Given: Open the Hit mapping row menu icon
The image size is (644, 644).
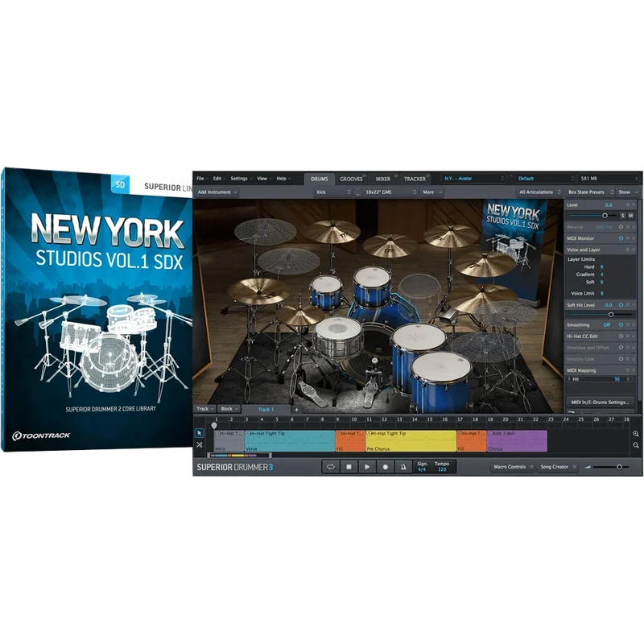Looking at the screenshot, I should pos(628,379).
